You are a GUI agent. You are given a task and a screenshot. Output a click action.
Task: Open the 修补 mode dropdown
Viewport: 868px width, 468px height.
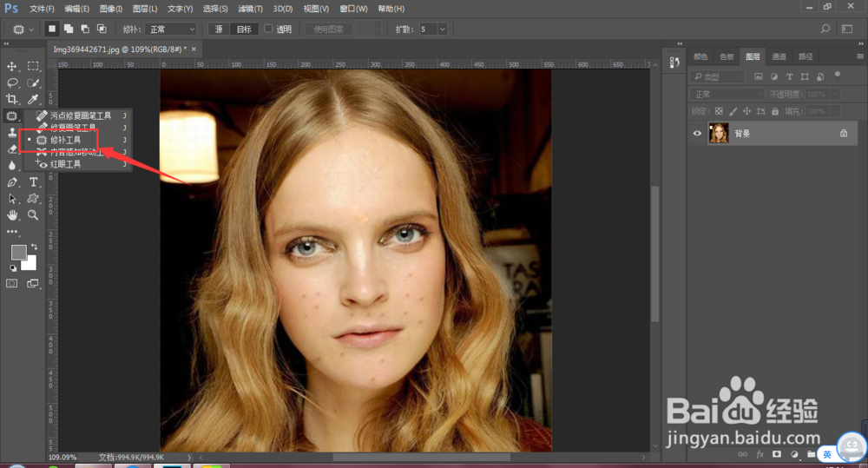(171, 30)
